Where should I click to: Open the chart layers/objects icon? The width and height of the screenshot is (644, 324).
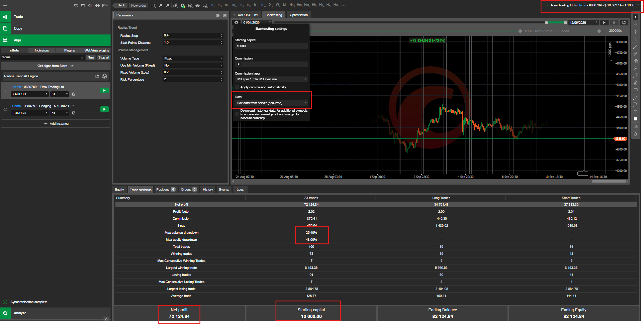tap(190, 5)
